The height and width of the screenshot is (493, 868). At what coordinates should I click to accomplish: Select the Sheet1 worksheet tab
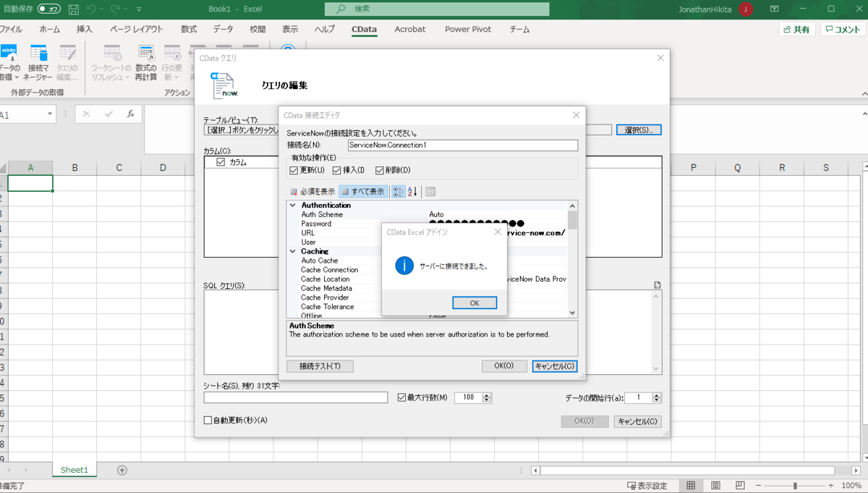coord(74,469)
